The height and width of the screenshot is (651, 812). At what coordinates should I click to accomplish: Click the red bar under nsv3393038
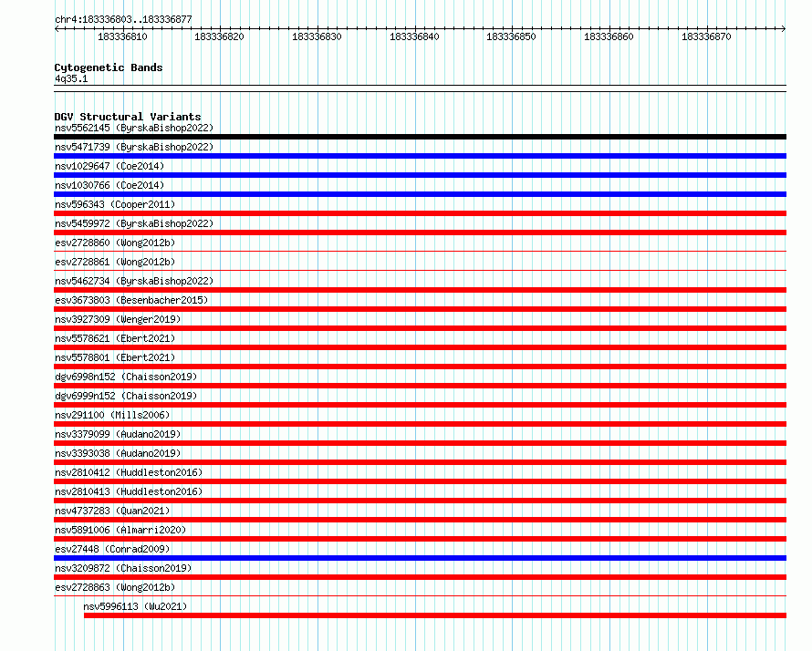(x=420, y=462)
